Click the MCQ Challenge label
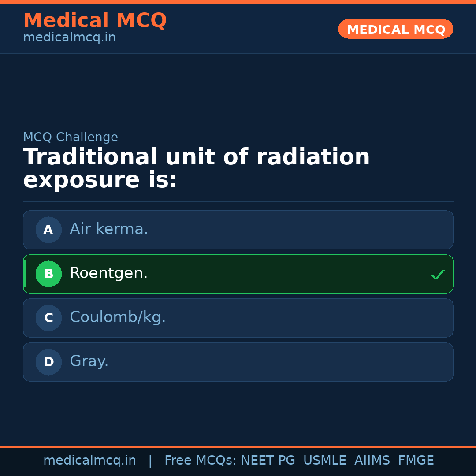Image resolution: width=476 pixels, height=476 pixels. click(71, 137)
